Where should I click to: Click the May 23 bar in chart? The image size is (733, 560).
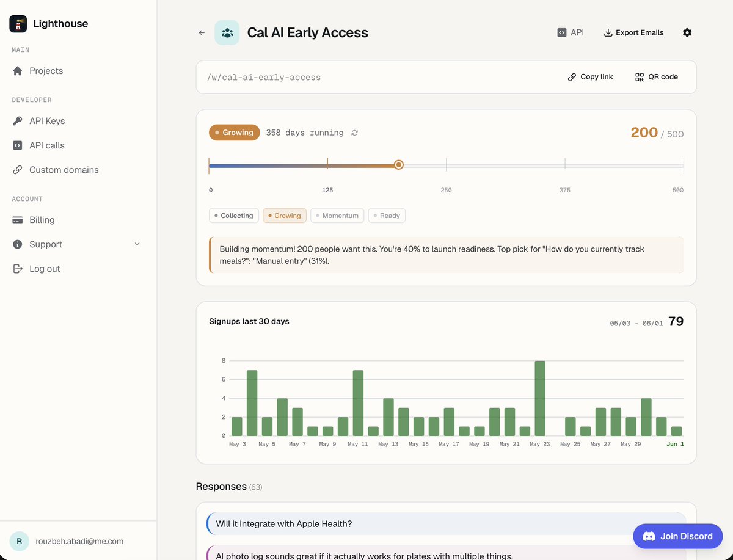(x=540, y=398)
